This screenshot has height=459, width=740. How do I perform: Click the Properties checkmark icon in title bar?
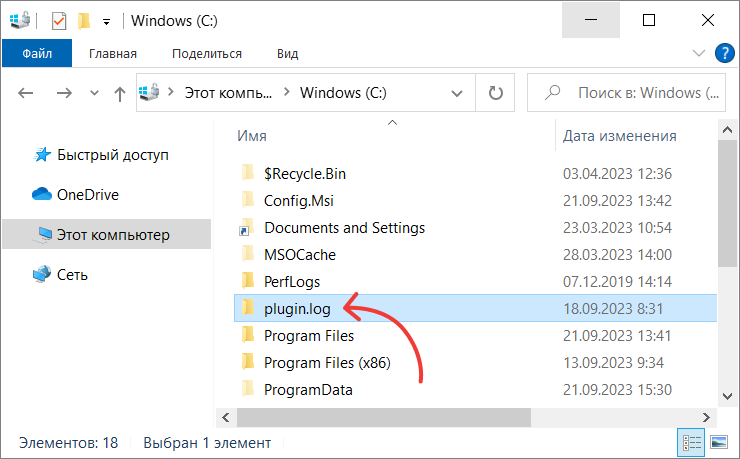(59, 21)
